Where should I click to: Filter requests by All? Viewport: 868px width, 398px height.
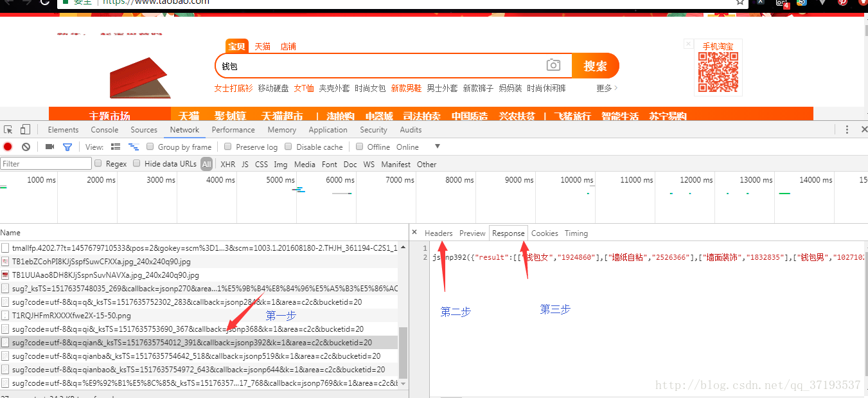206,164
